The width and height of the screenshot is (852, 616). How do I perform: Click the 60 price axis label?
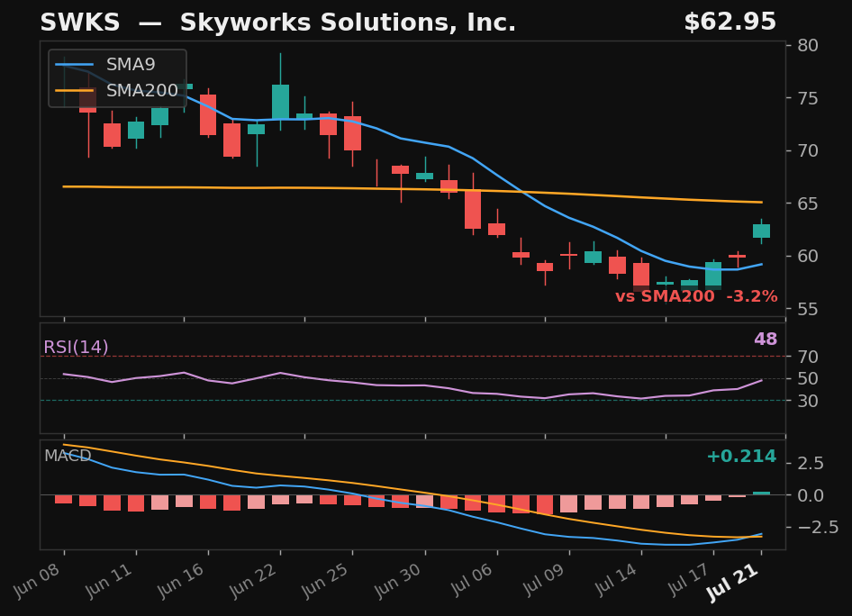coord(808,257)
